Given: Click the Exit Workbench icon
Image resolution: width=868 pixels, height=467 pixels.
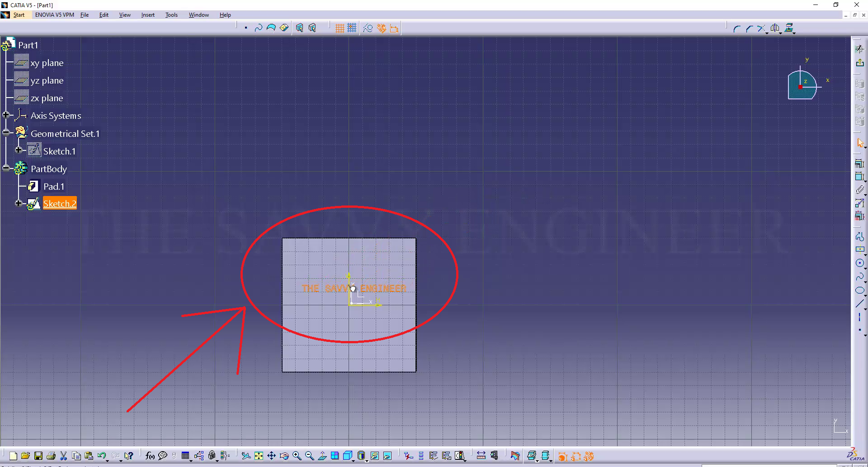Looking at the screenshot, I should (859, 63).
